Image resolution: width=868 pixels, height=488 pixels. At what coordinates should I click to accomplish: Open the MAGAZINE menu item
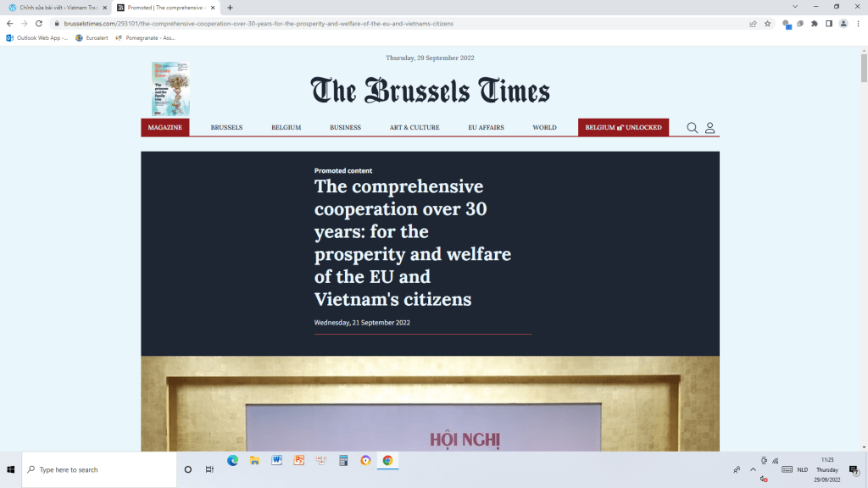pos(164,128)
